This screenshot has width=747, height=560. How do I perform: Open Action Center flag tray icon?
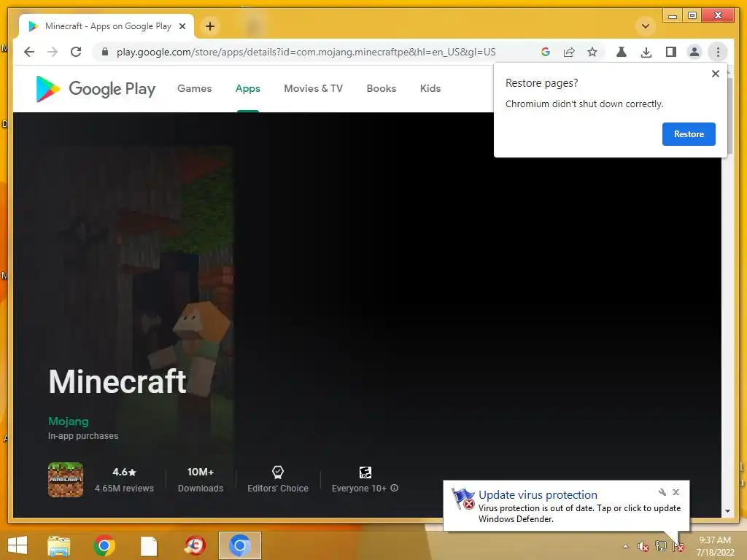(678, 546)
